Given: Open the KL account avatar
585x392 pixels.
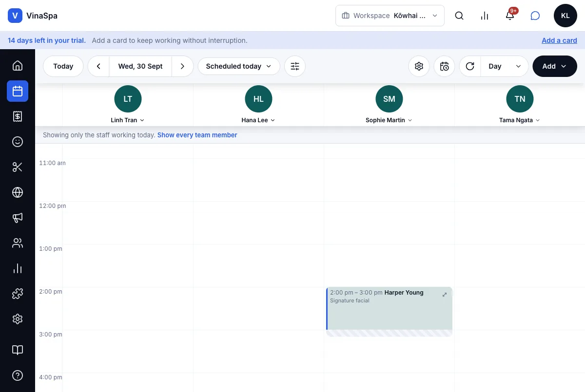Looking at the screenshot, I should tap(565, 16).
